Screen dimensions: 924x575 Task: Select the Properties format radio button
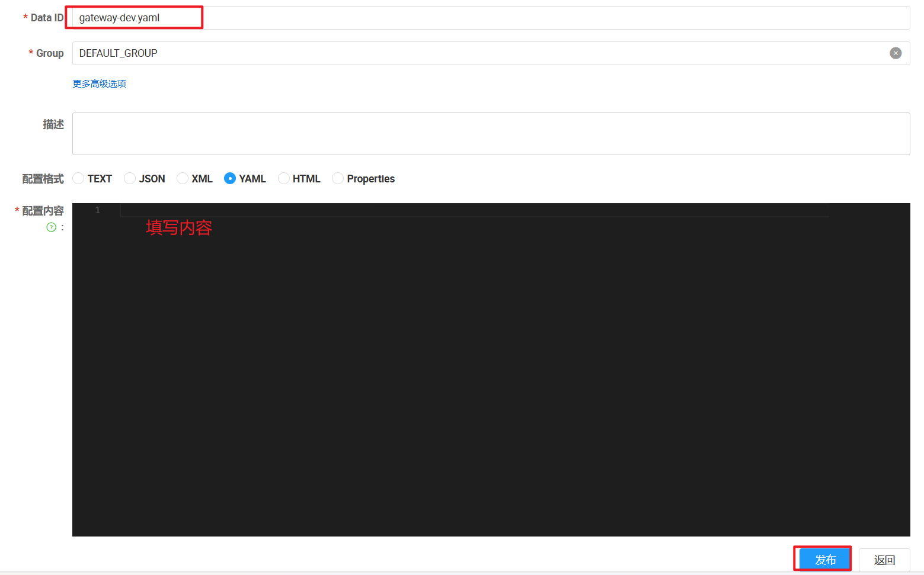click(x=338, y=178)
